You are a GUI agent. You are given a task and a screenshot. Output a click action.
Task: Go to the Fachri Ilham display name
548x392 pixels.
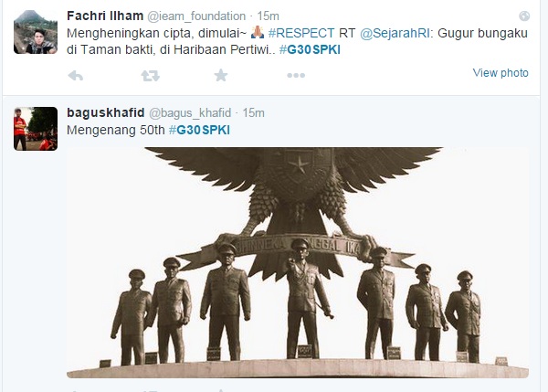coord(105,16)
